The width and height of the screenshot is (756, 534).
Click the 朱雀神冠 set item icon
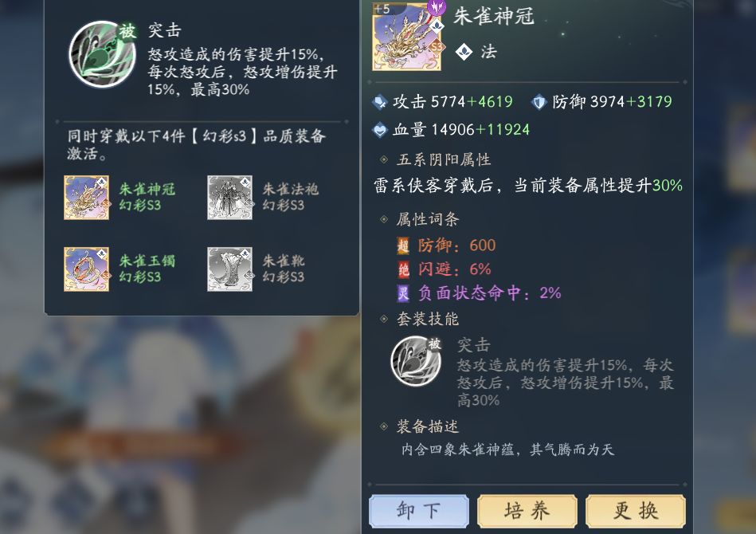coord(86,198)
